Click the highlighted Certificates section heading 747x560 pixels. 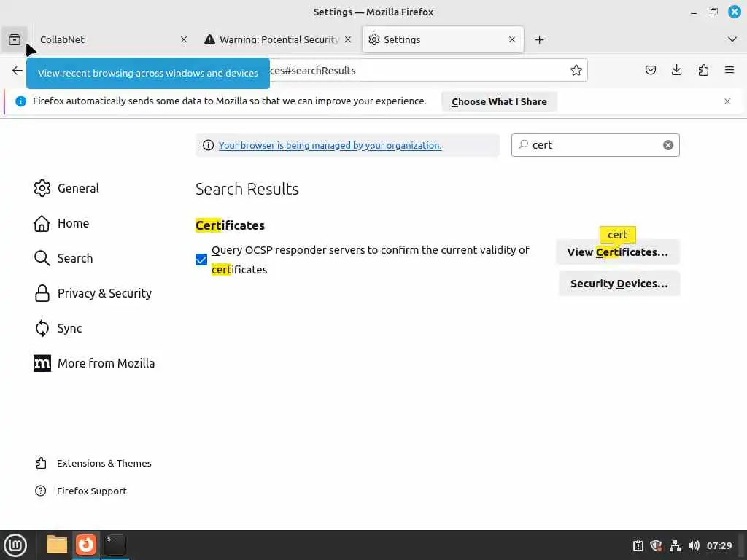click(230, 225)
